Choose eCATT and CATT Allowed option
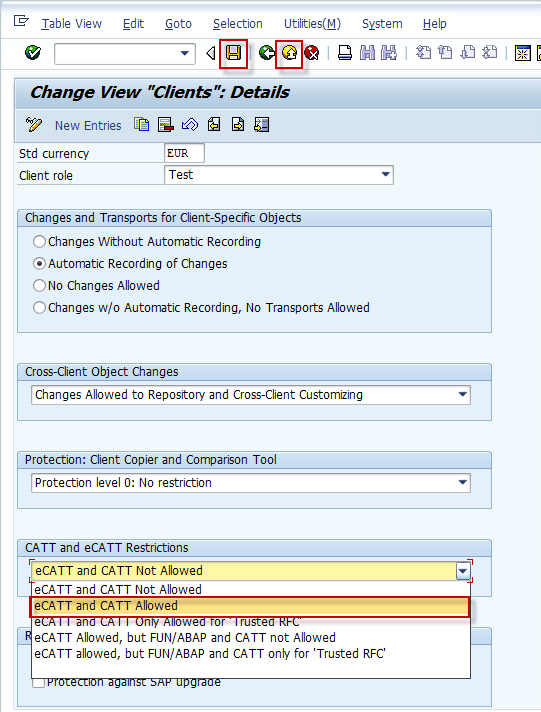 250,606
